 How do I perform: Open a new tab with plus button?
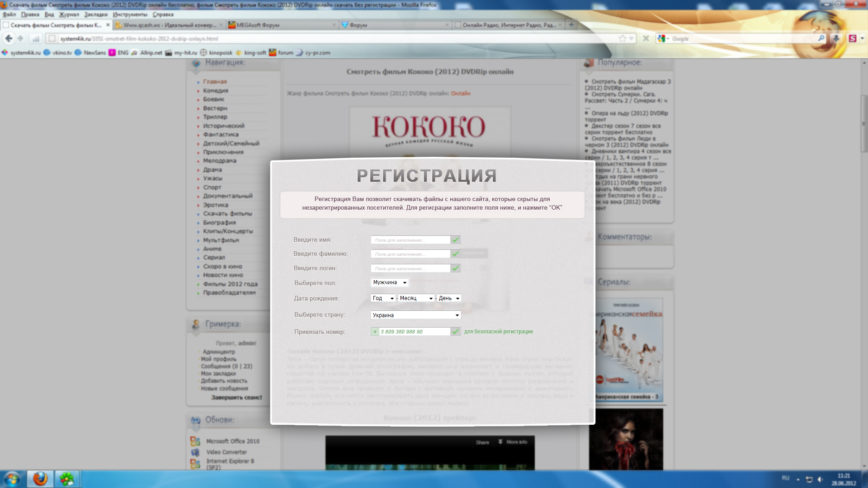click(571, 25)
